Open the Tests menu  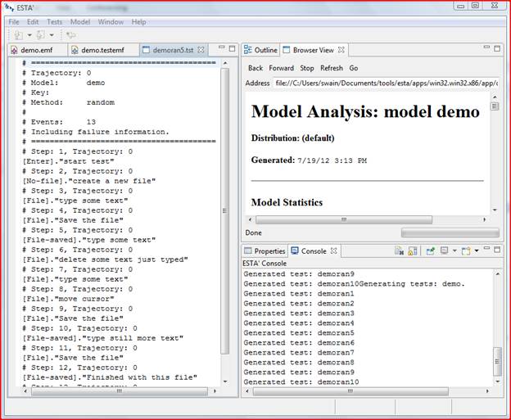pos(54,21)
